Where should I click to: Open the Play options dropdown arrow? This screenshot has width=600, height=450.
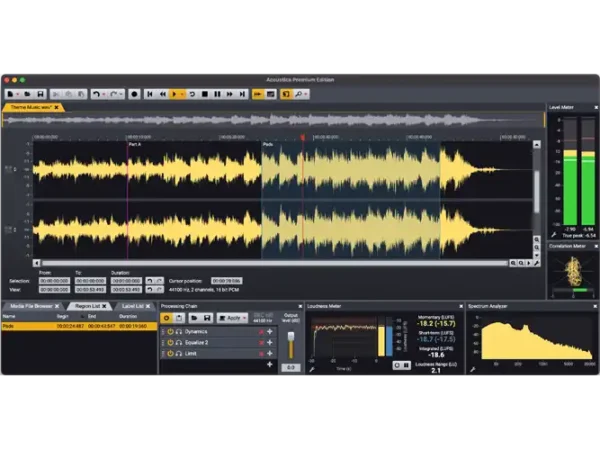[182, 95]
